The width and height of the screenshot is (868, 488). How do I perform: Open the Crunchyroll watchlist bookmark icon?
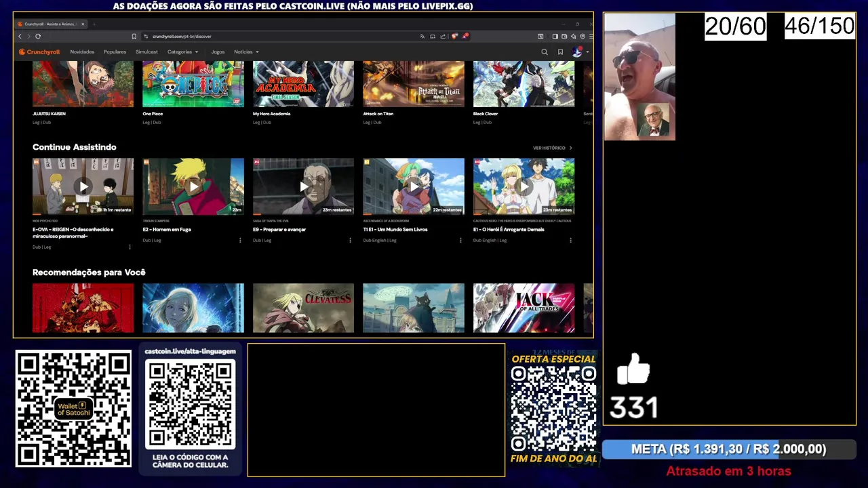tap(560, 52)
